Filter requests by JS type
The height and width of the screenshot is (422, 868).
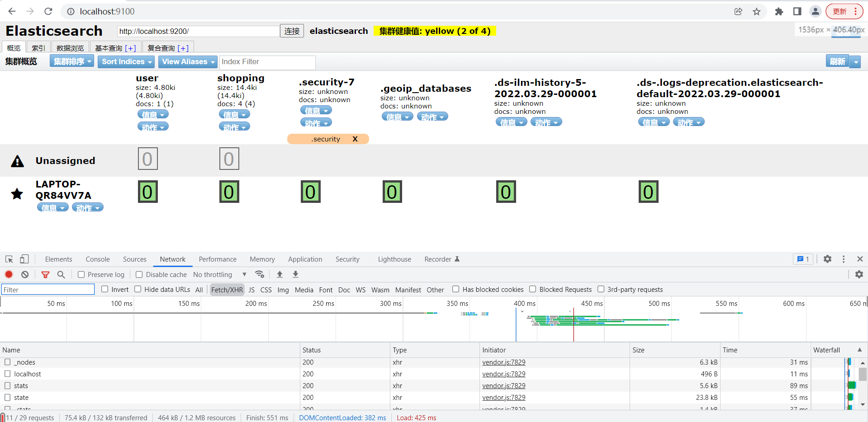pos(251,290)
